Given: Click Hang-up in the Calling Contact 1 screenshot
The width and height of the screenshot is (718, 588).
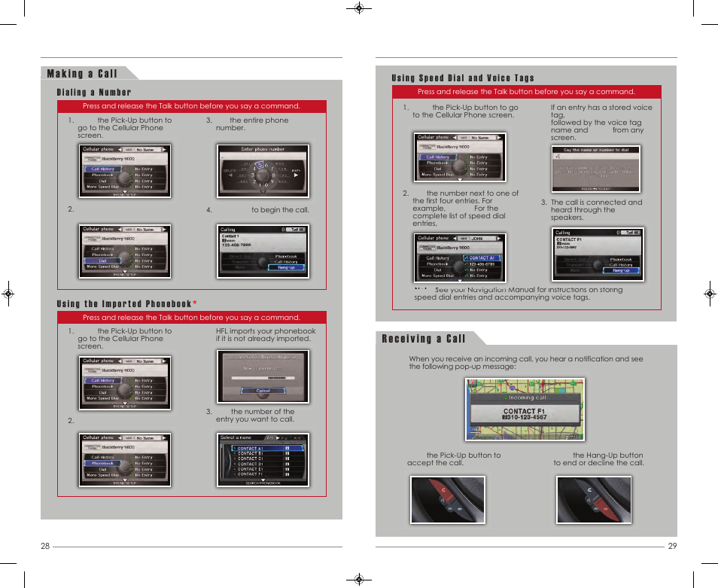Looking at the screenshot, I should click(286, 267).
